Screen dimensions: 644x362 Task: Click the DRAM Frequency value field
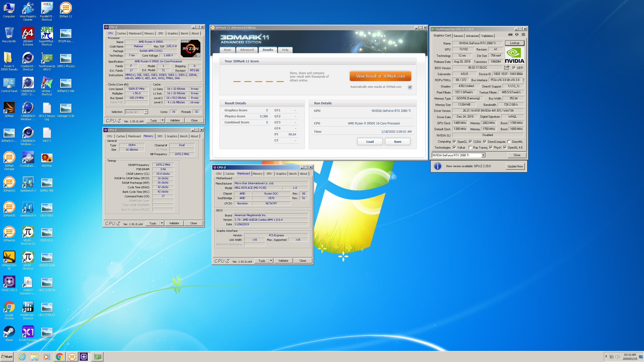(x=163, y=165)
